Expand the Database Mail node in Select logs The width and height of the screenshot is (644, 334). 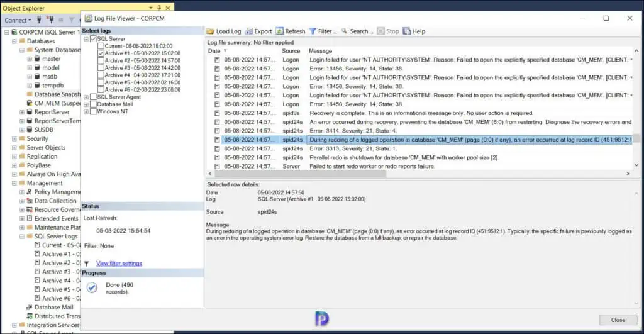click(x=86, y=104)
